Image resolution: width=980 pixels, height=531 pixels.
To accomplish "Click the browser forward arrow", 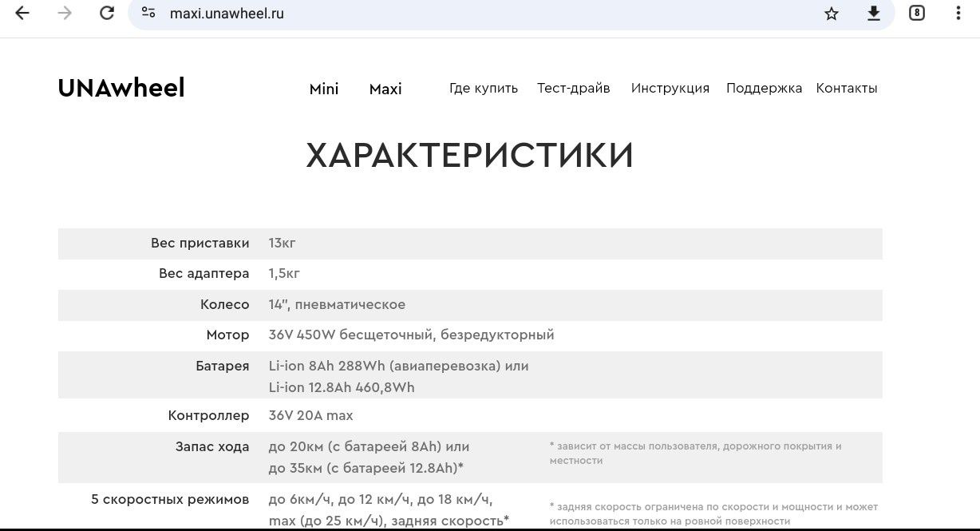I will tap(65, 14).
